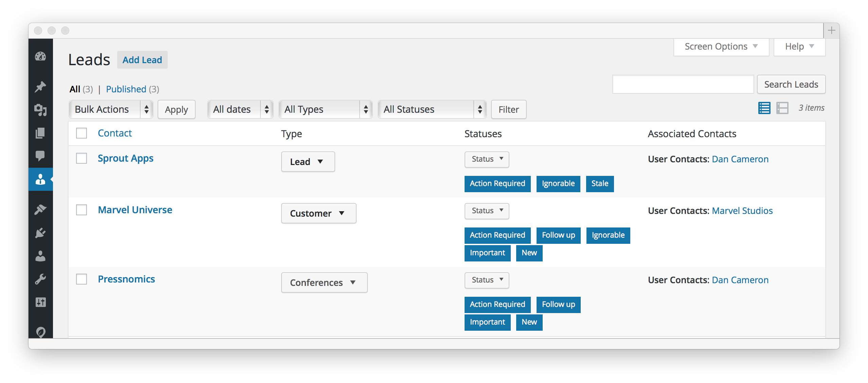Tick the Sprout Apps row checkbox
868x383 pixels.
[x=82, y=158]
